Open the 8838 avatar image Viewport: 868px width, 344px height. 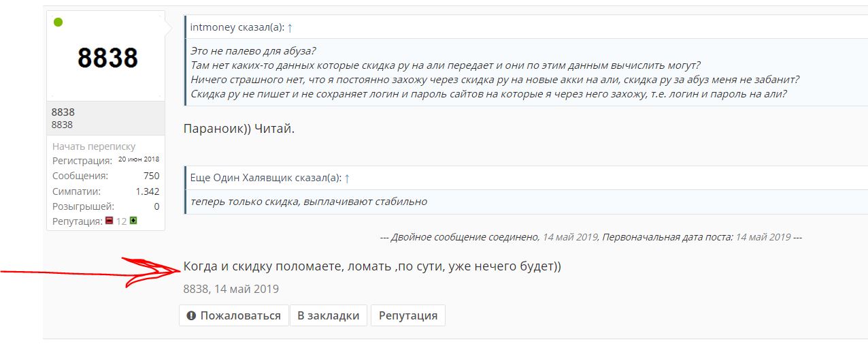106,57
